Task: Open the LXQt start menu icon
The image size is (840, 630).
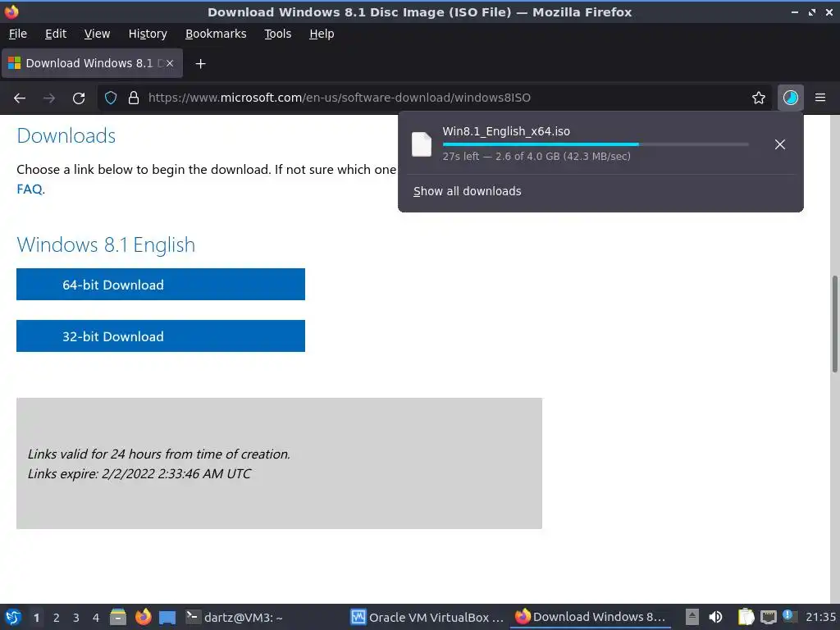Action: tap(13, 617)
